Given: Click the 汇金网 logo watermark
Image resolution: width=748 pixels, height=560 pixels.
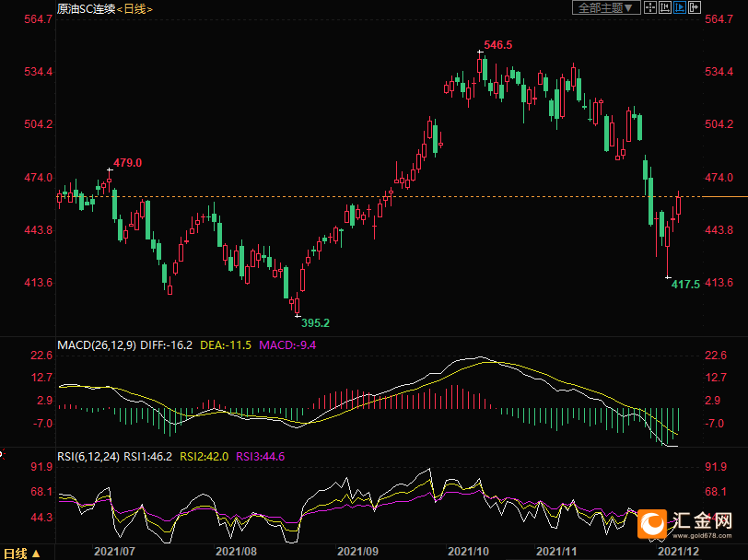Looking at the screenshot, I should (686, 523).
